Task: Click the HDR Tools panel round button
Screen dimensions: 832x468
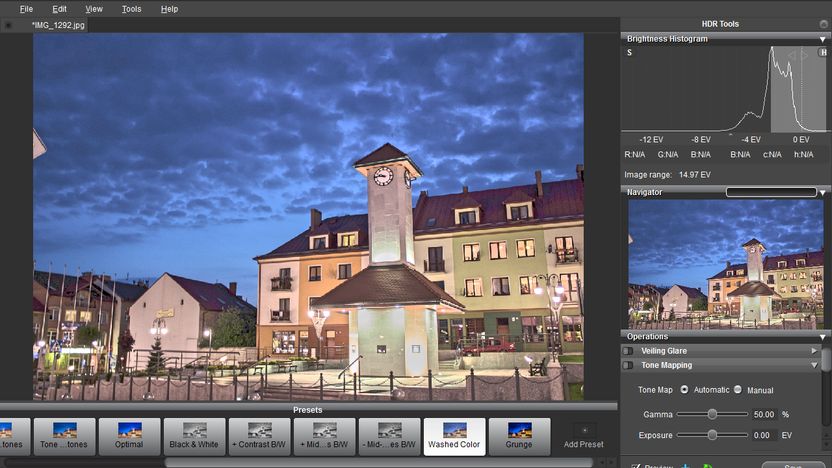Action: click(824, 24)
